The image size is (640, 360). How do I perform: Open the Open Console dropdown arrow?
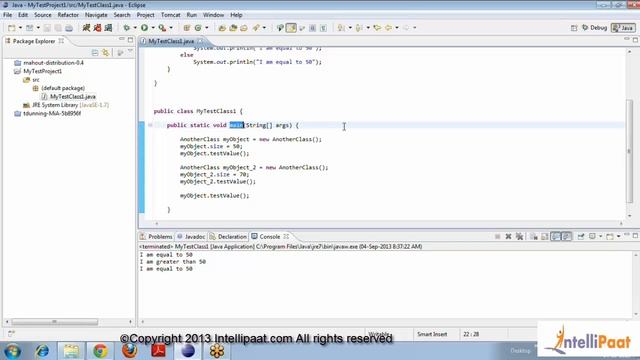coord(618,236)
